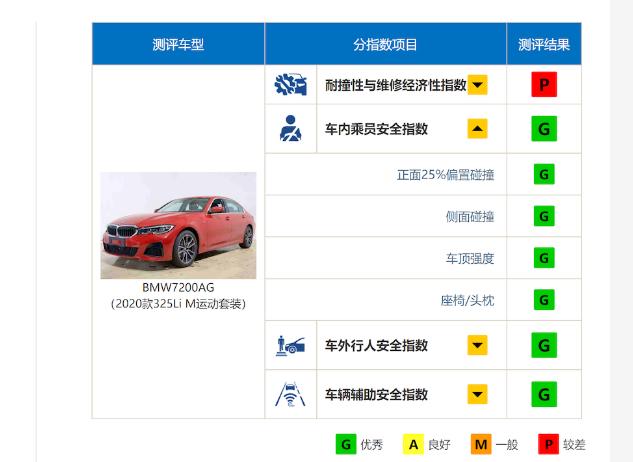Viewport: 633px width, 462px height.
Task: Click the yellow A legend icon for 良好
Action: [x=413, y=444]
